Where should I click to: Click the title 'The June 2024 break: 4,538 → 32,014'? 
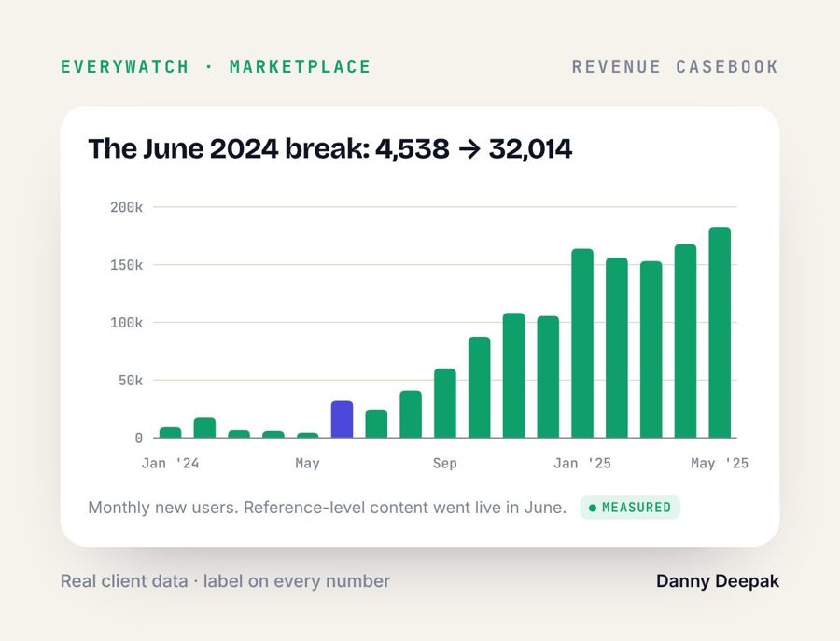coord(330,148)
